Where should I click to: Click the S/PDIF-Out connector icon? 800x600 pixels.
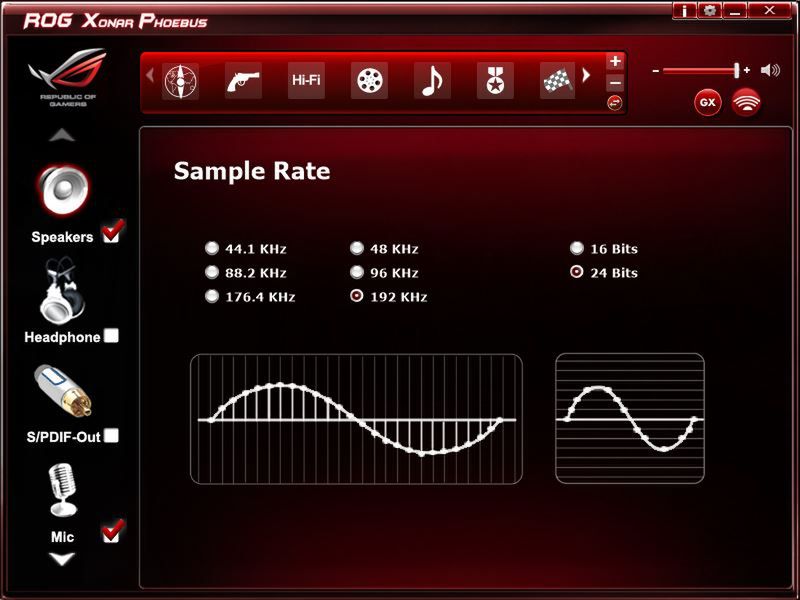[63, 390]
